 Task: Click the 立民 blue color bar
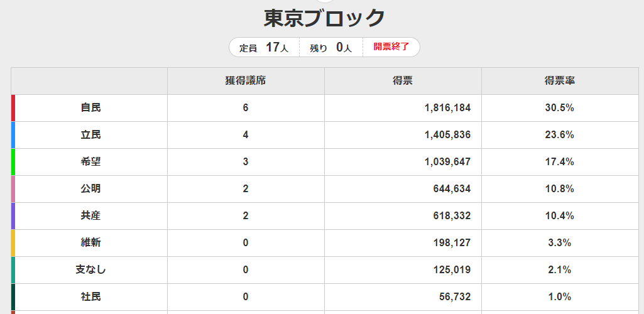pyautogui.click(x=13, y=135)
